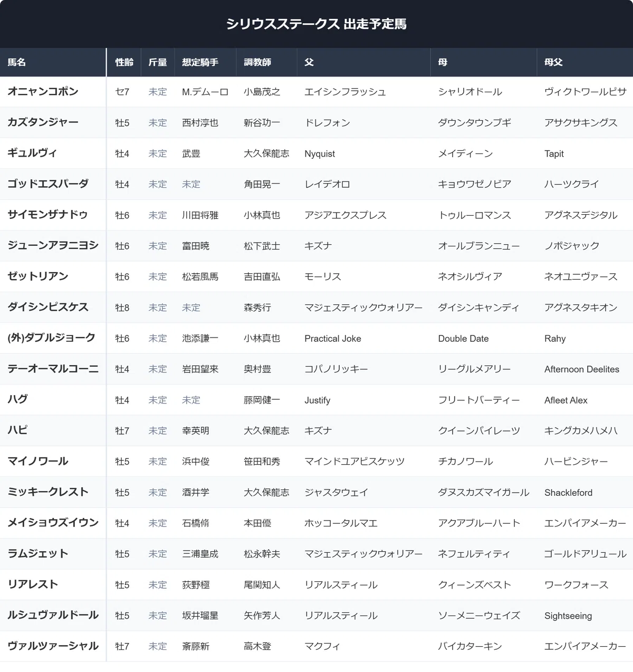Click trainer 矢作芳人
Viewport: 633px width, 672px height.
pos(262,616)
